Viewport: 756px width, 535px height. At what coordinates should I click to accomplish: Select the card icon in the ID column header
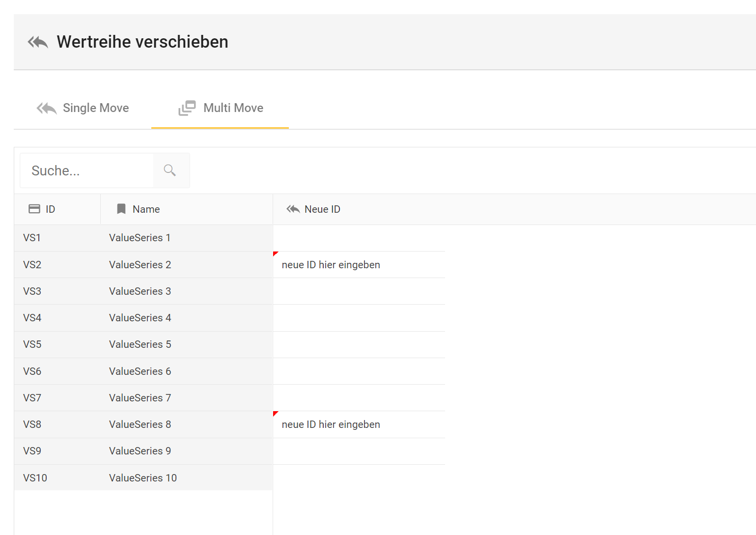click(x=34, y=208)
